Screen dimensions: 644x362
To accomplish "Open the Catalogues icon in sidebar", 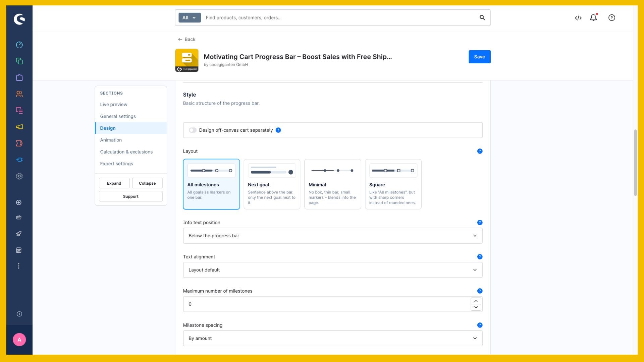I will tap(19, 61).
